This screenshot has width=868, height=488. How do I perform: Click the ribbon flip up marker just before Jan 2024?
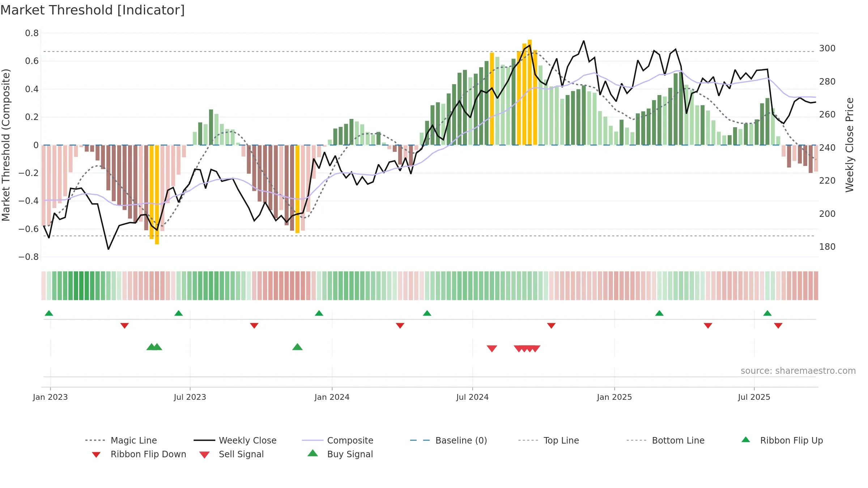pyautogui.click(x=319, y=313)
